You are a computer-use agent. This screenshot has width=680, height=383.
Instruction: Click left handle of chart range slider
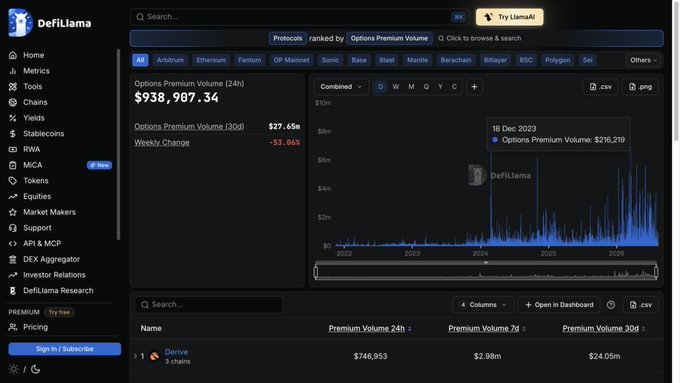[x=316, y=272]
